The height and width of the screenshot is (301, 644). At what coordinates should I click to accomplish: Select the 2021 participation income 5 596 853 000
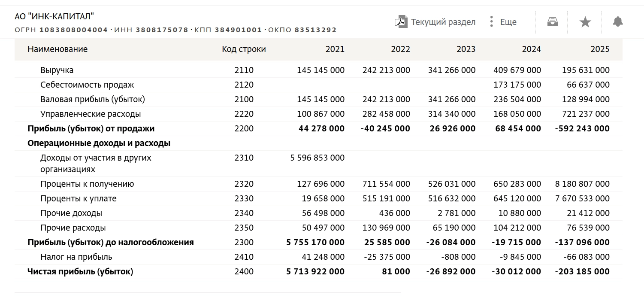(x=317, y=158)
